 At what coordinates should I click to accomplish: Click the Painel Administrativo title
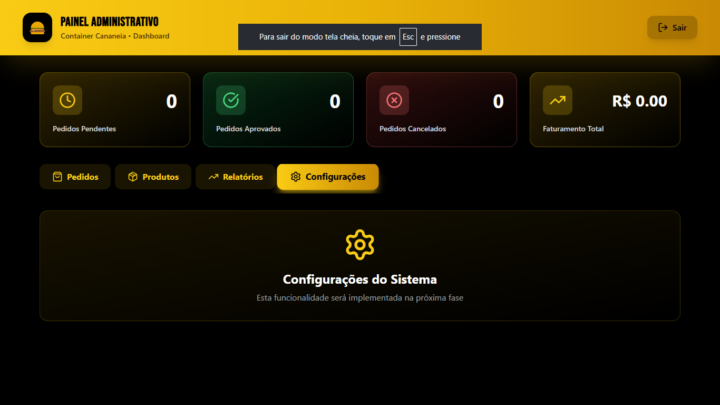[x=109, y=21]
